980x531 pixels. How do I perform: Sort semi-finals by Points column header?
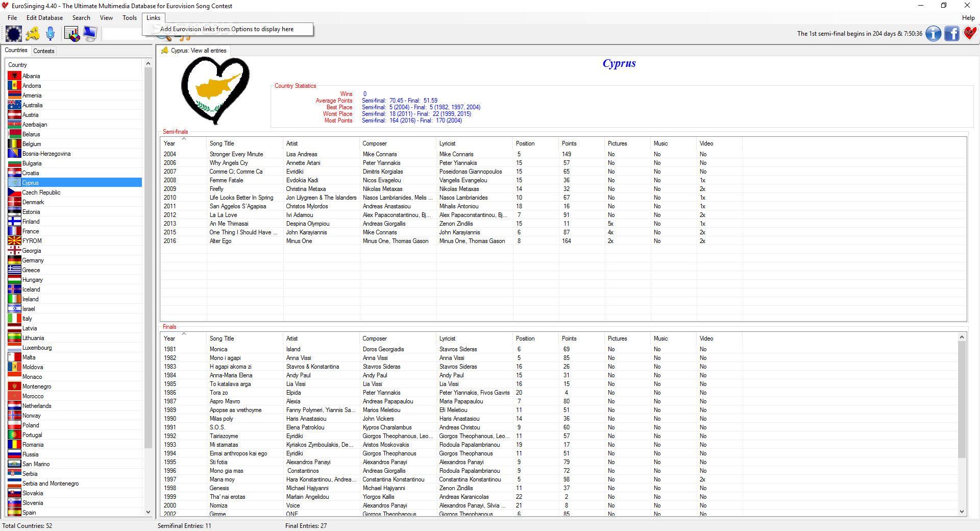[x=581, y=143]
